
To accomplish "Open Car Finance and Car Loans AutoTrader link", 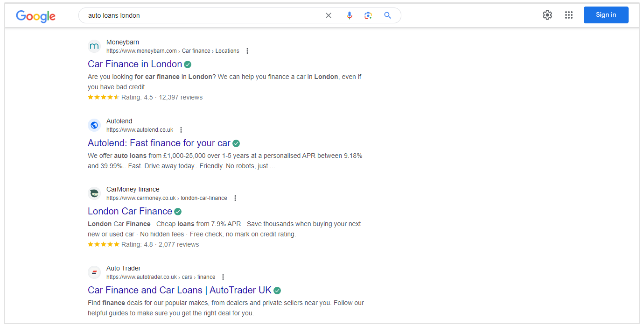I will [179, 290].
